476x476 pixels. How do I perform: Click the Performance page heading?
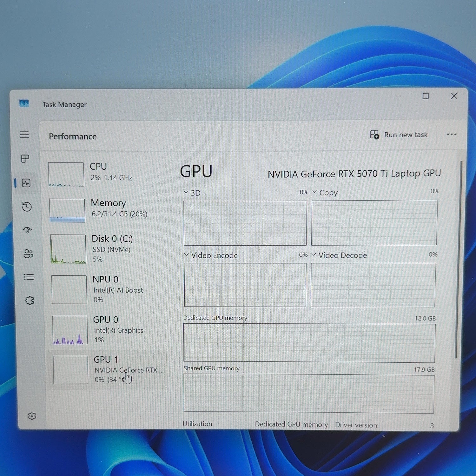(x=73, y=136)
